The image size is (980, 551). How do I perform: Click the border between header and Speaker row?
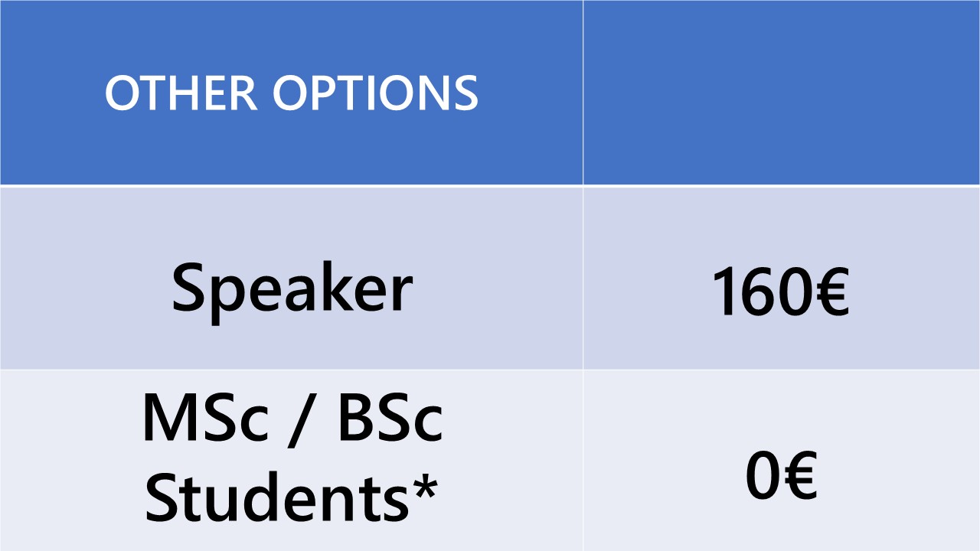(x=490, y=186)
